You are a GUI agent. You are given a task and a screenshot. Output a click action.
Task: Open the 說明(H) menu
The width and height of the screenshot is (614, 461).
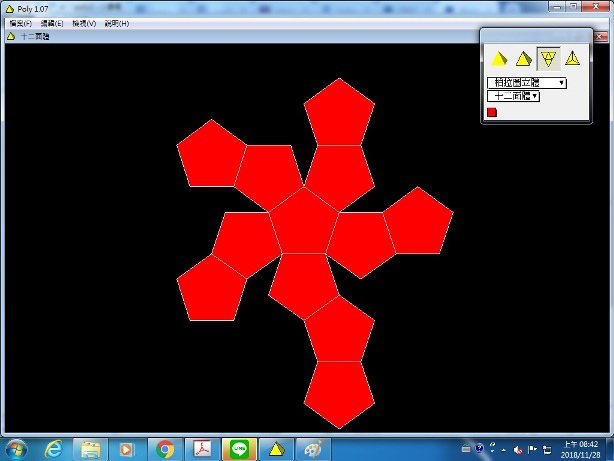point(117,24)
